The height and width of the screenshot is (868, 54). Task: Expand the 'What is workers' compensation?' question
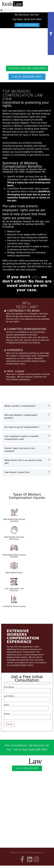(x=27, y=406)
